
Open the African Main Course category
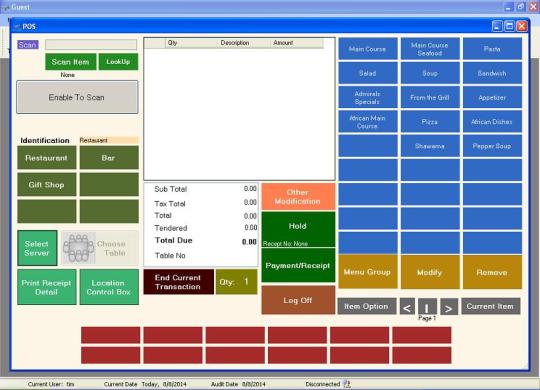point(368,122)
